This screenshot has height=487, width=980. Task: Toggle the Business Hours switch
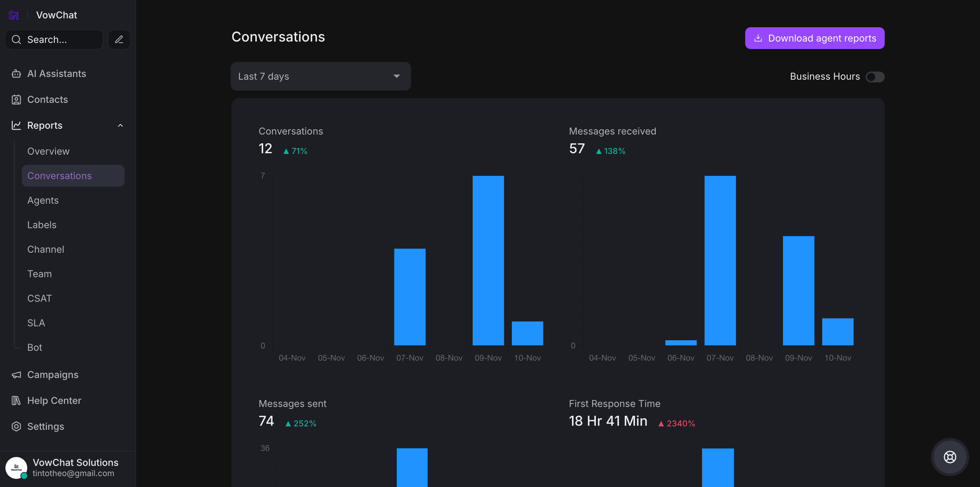point(875,77)
